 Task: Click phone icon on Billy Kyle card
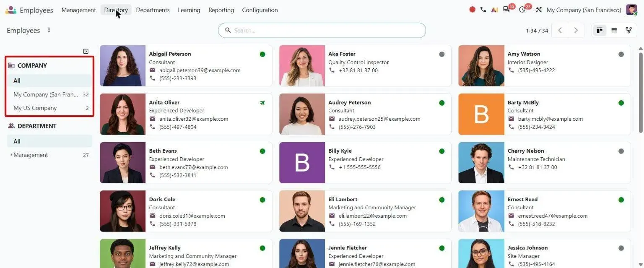click(332, 167)
